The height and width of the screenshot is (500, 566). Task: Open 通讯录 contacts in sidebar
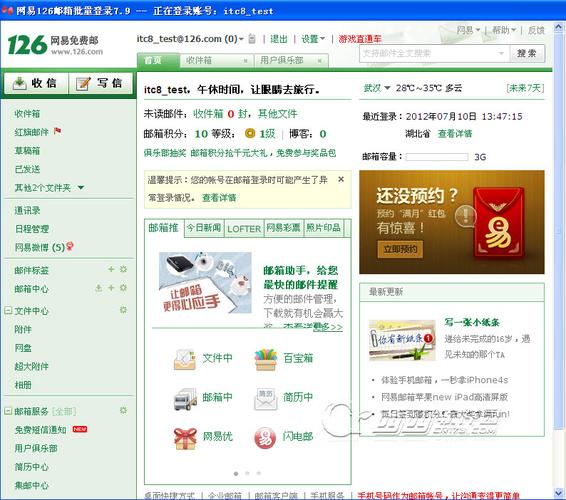click(27, 210)
